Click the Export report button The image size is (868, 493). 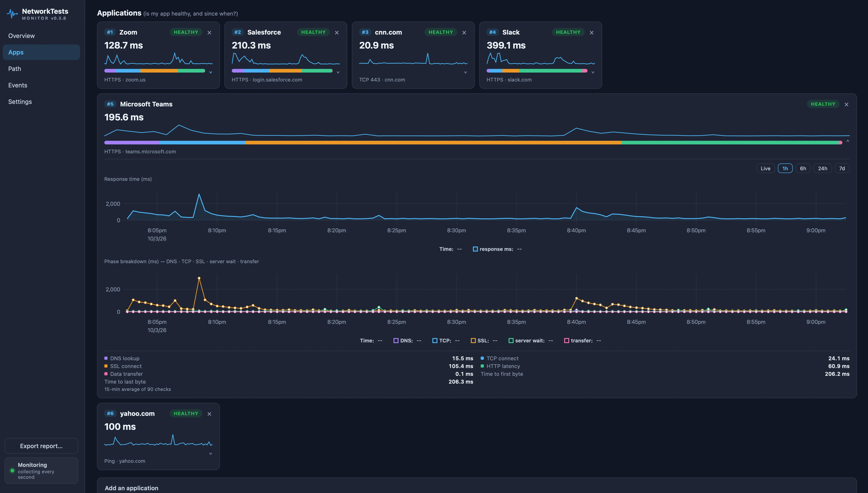[41, 446]
